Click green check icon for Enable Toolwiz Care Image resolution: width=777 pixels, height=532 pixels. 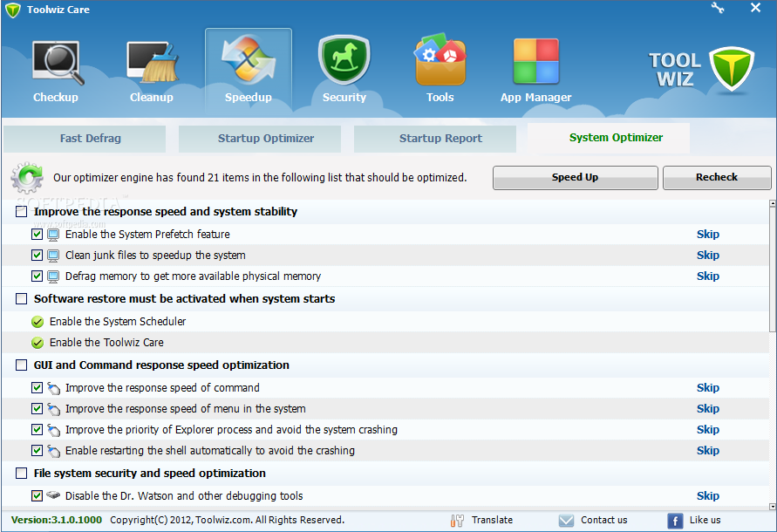pos(37,343)
